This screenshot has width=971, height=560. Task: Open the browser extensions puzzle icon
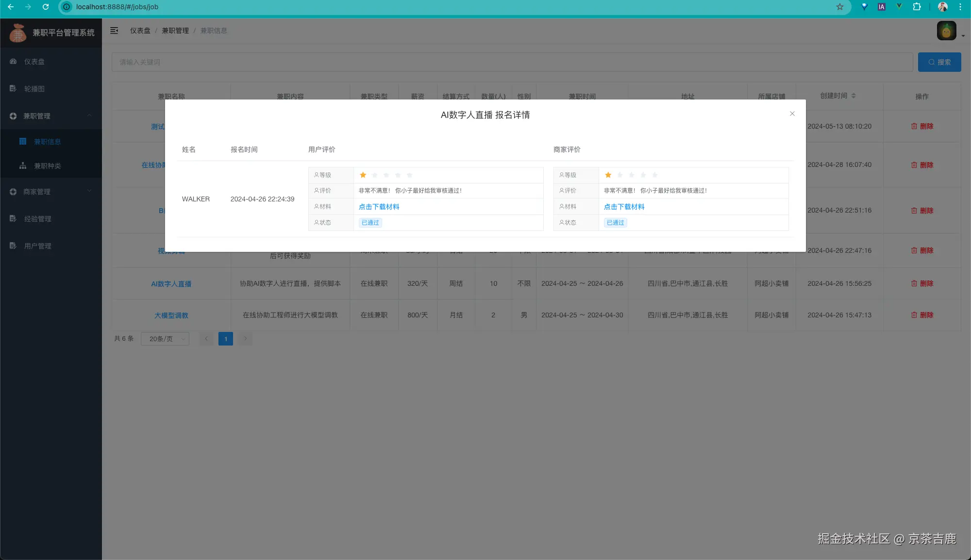[x=917, y=7]
